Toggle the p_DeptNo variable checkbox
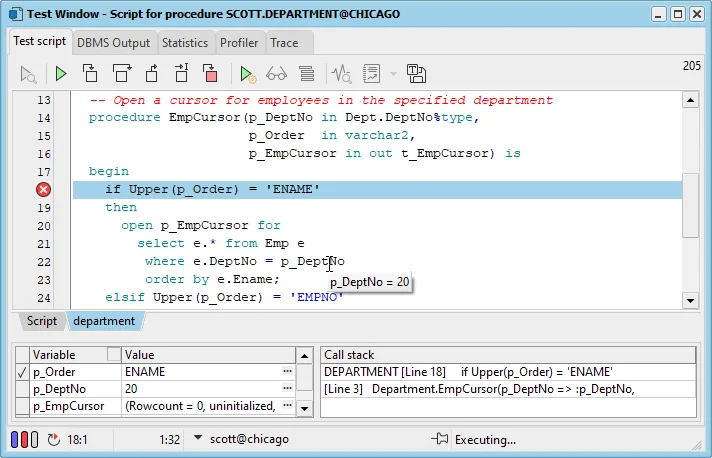Image resolution: width=712 pixels, height=458 pixels. [x=22, y=389]
